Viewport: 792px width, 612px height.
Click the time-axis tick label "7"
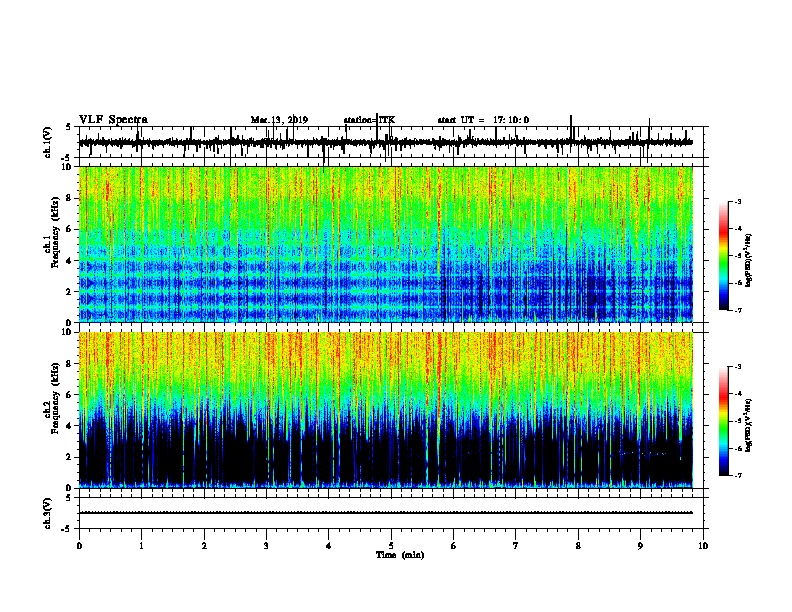click(x=516, y=546)
